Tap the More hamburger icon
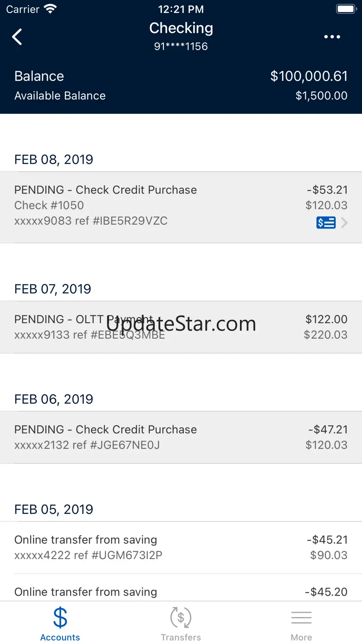 pyautogui.click(x=301, y=618)
